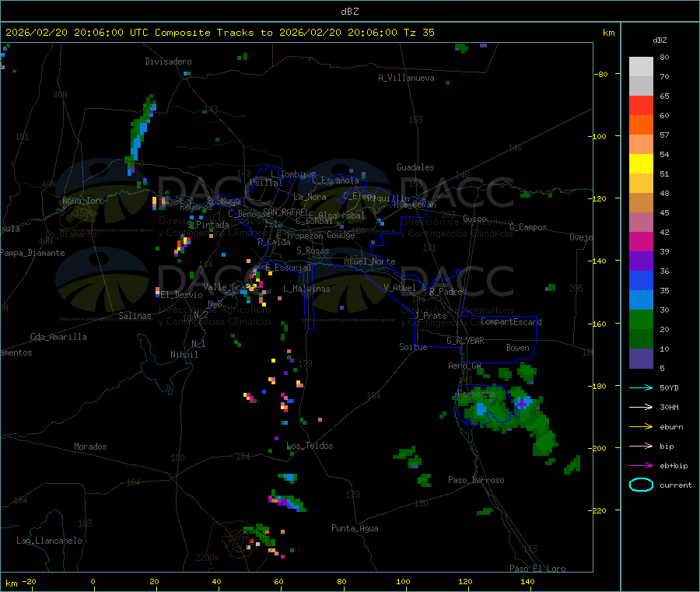This screenshot has height=592, width=700.
Task: Click the 'Lag.Llancanelo' map label
Action: point(49,541)
